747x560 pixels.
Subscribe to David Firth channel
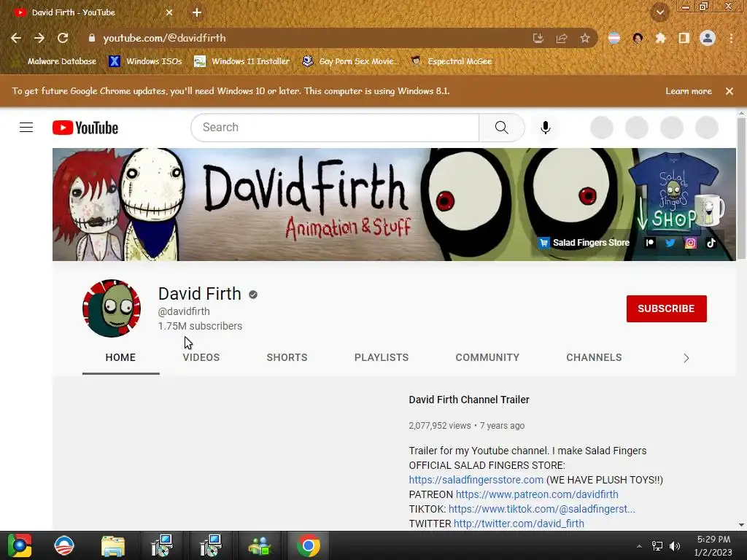click(667, 308)
